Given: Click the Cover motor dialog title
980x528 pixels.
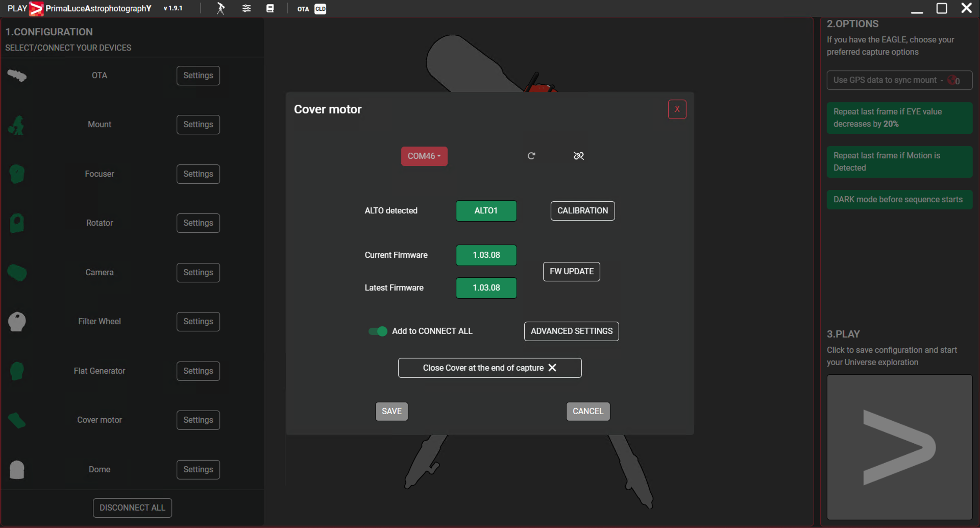Looking at the screenshot, I should coord(328,109).
